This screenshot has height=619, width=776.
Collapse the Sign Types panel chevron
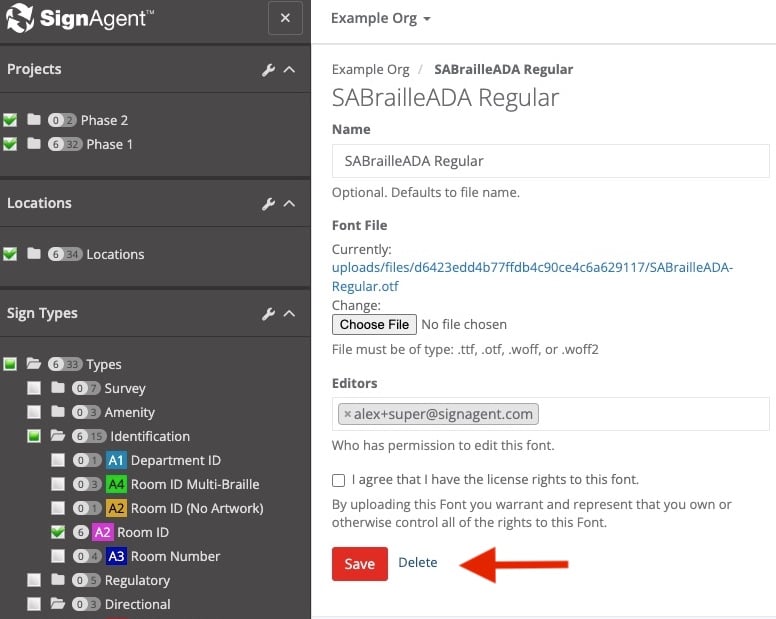pos(290,314)
